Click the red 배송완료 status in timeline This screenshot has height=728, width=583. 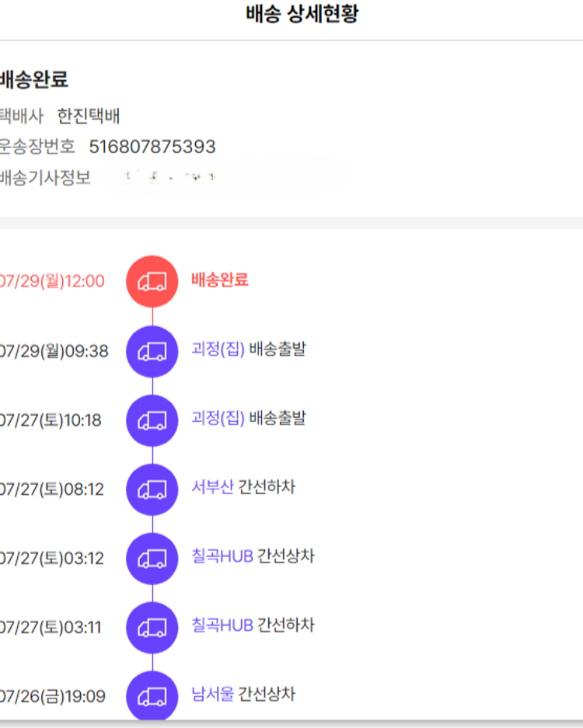pyautogui.click(x=220, y=280)
